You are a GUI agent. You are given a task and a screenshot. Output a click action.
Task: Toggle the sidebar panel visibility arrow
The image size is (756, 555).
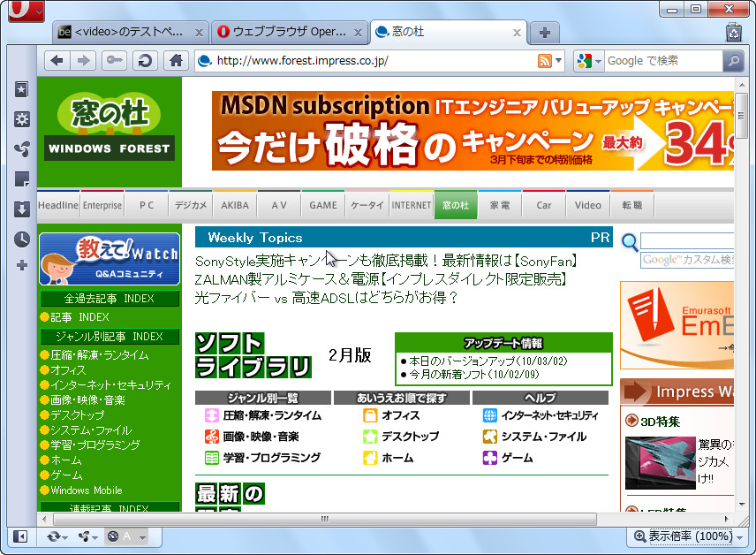(x=19, y=536)
